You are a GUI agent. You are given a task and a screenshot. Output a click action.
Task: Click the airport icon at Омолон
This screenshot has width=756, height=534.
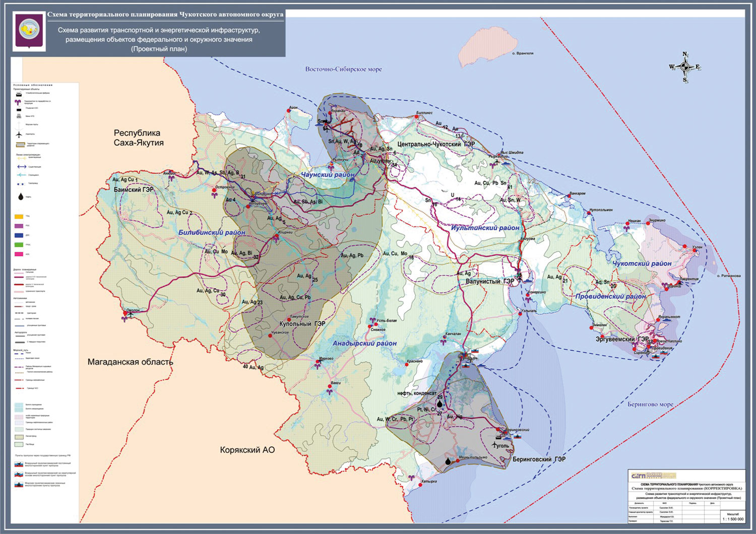pyautogui.click(x=132, y=314)
